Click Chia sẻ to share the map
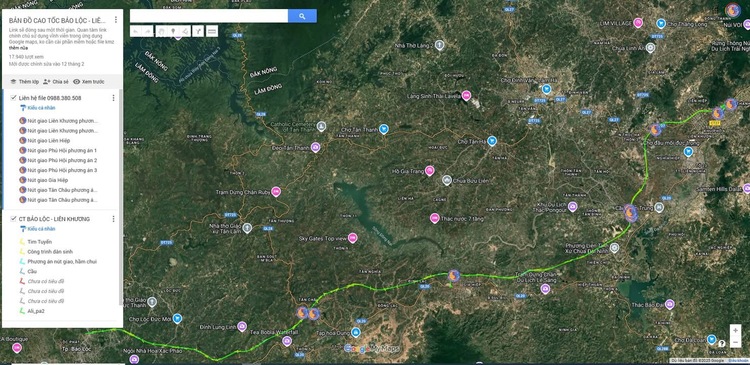This screenshot has height=365, width=750. click(56, 82)
